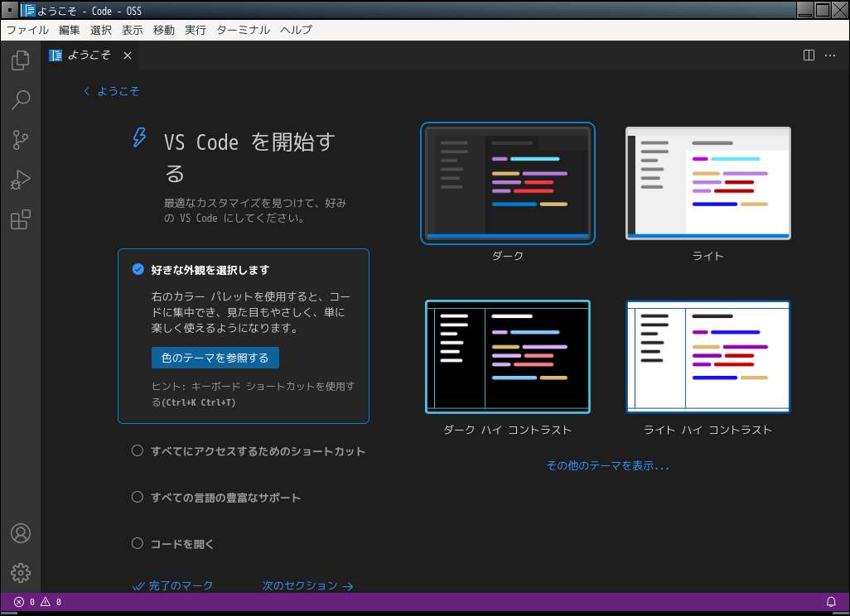Toggle 好きな外観を選択します completed checkmark
The height and width of the screenshot is (616, 850).
point(138,269)
